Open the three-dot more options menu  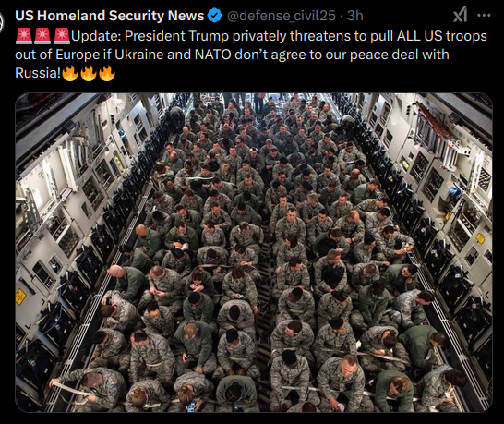(x=484, y=15)
